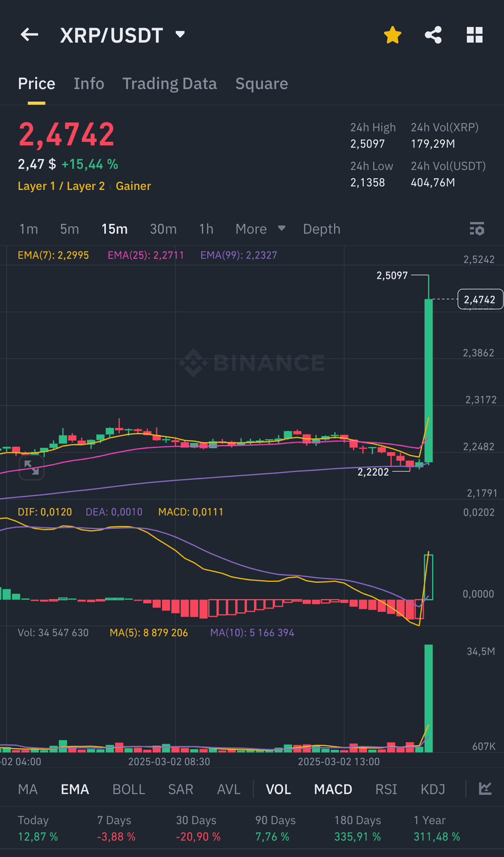Tap the EMA(25) value label
Screen dimensions: 504x857
(x=145, y=255)
